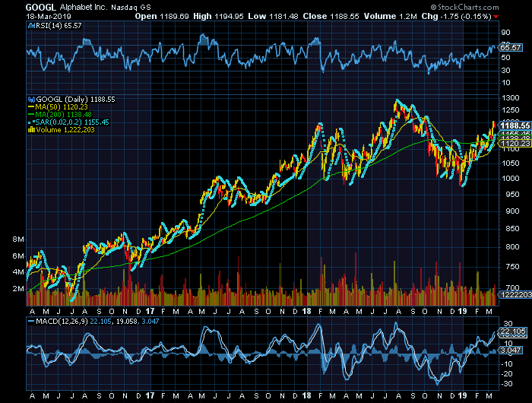Click the RSI(14) indicator legend icon

30,26
